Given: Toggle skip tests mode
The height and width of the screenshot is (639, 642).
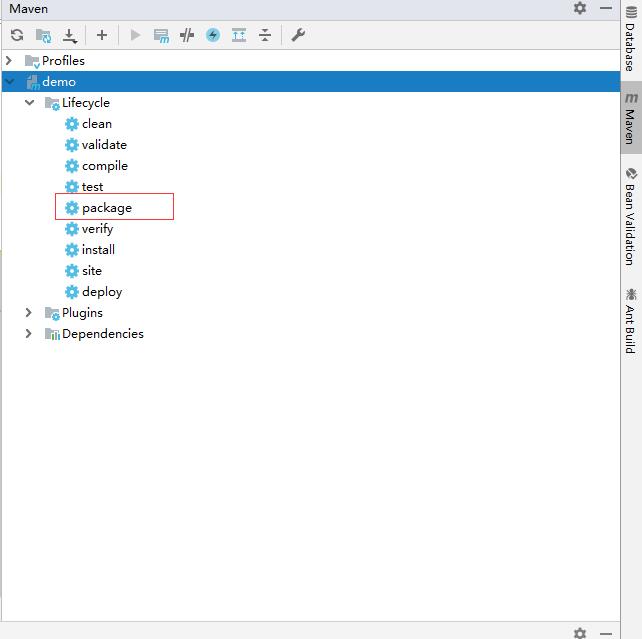Looking at the screenshot, I should point(213,35).
